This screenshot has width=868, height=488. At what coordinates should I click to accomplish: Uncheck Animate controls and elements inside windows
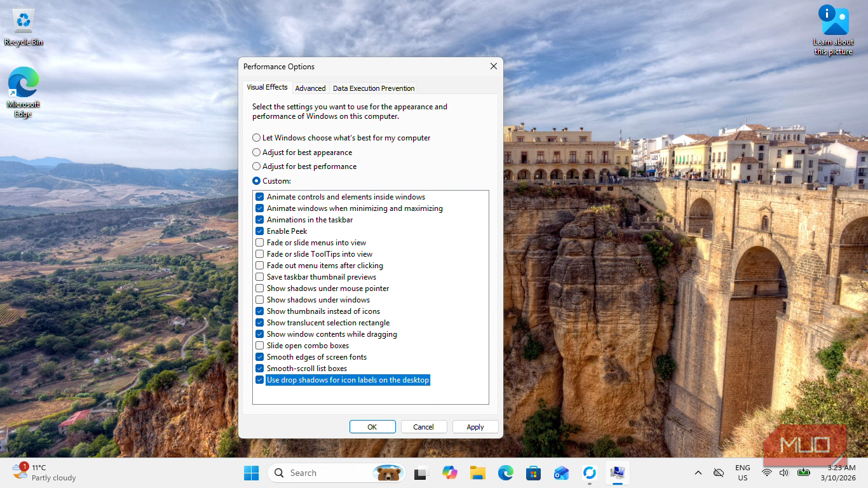260,197
